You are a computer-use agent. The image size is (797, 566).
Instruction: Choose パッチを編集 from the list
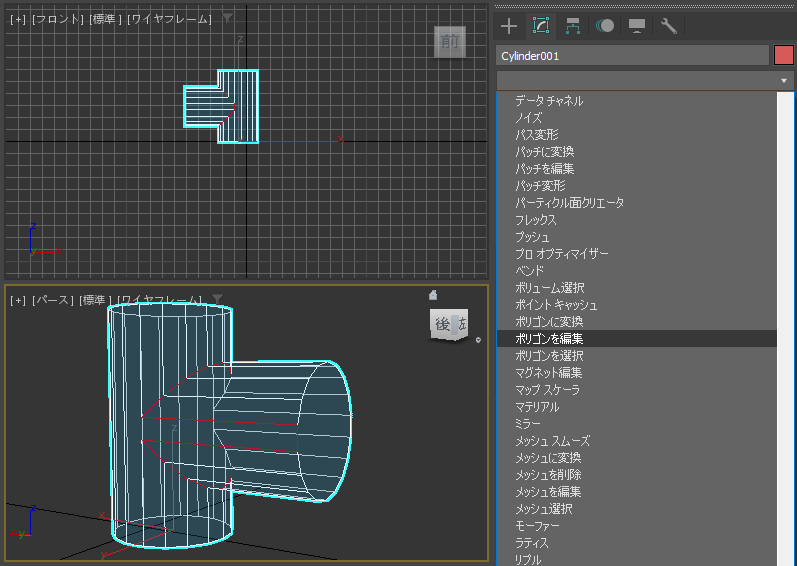pos(637,169)
